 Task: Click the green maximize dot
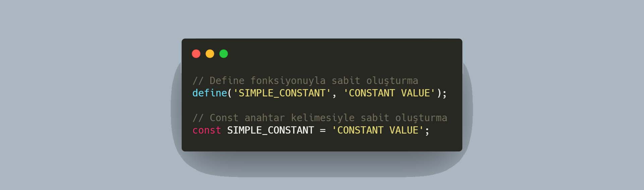(224, 54)
